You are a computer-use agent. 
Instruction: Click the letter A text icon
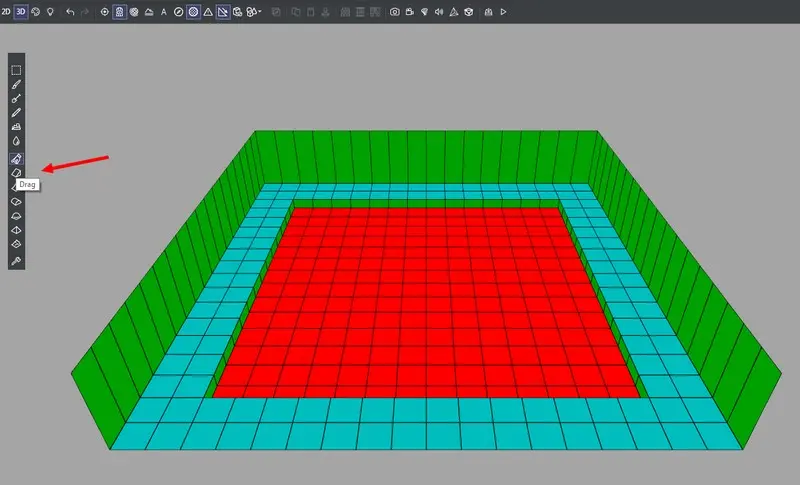point(163,12)
